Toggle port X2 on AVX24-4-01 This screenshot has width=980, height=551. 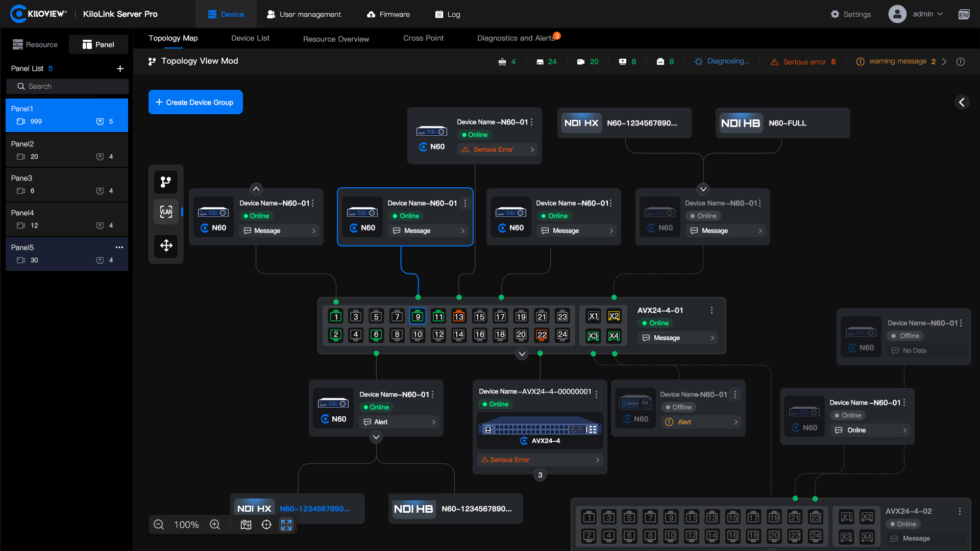(x=614, y=316)
